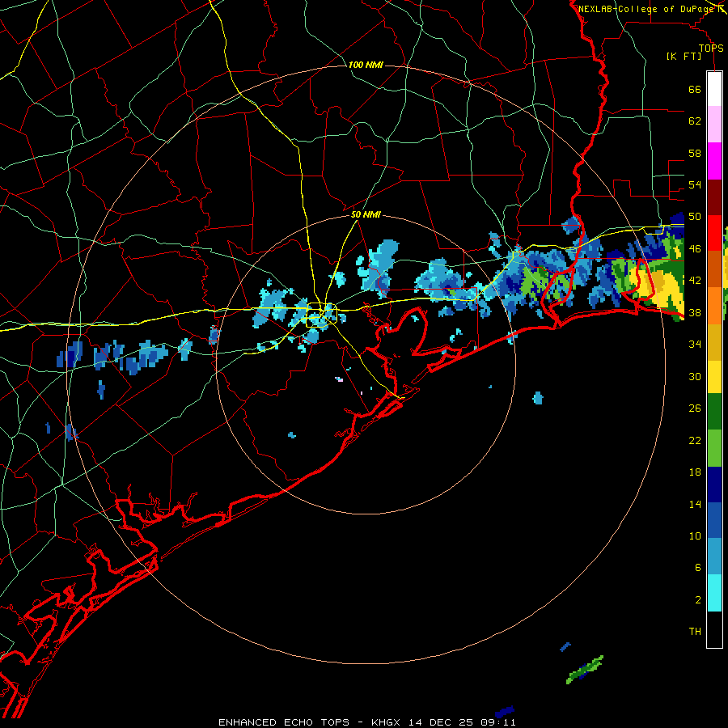Click the green streak echo offshore southeast
The height and width of the screenshot is (728, 728).
coord(585,669)
